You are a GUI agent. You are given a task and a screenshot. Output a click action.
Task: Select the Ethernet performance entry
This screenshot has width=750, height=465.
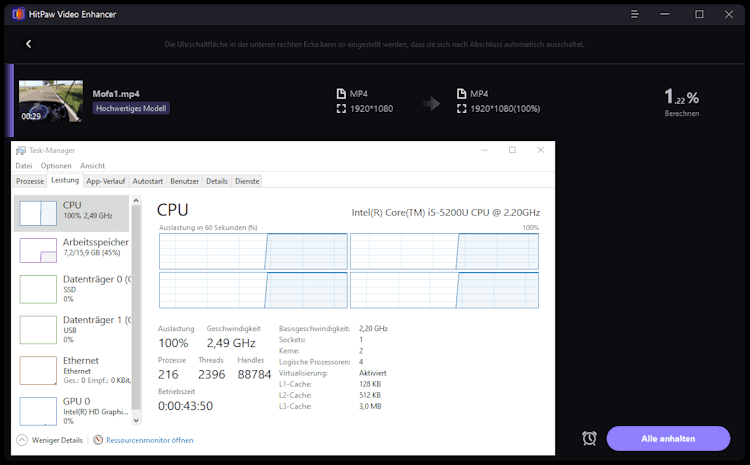[72, 369]
